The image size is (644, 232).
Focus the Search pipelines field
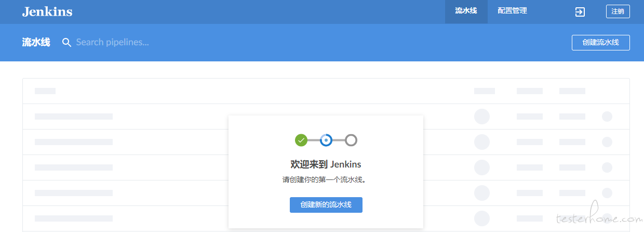pyautogui.click(x=112, y=43)
